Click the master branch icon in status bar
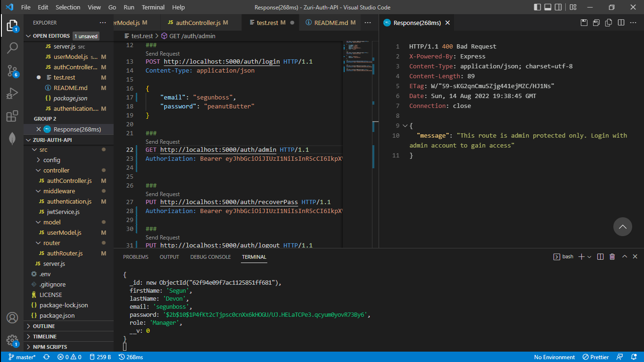Screen dimensions: 644x362 click(x=10, y=357)
